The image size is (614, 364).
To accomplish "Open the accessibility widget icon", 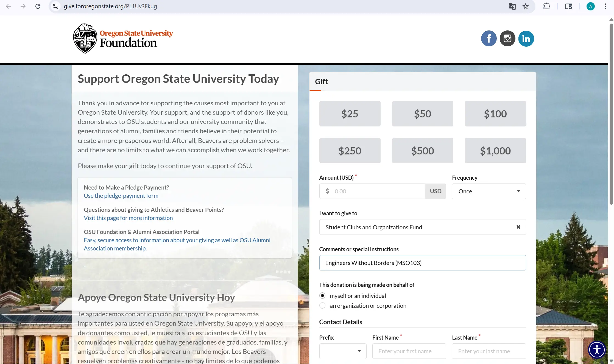I will (x=597, y=350).
